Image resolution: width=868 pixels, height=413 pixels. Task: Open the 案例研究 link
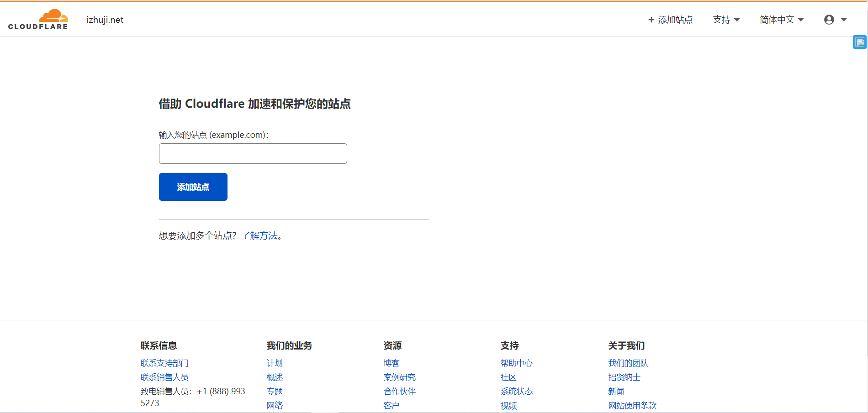[x=400, y=377]
